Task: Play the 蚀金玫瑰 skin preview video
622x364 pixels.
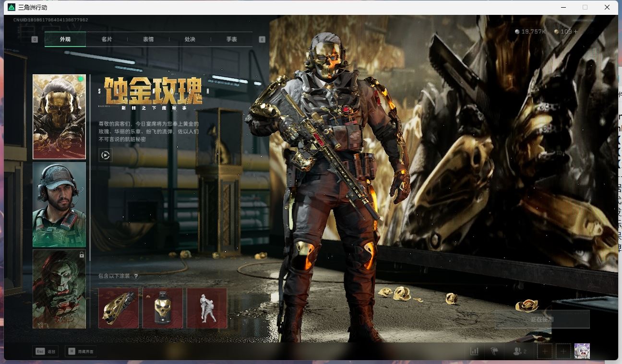Action: point(106,155)
